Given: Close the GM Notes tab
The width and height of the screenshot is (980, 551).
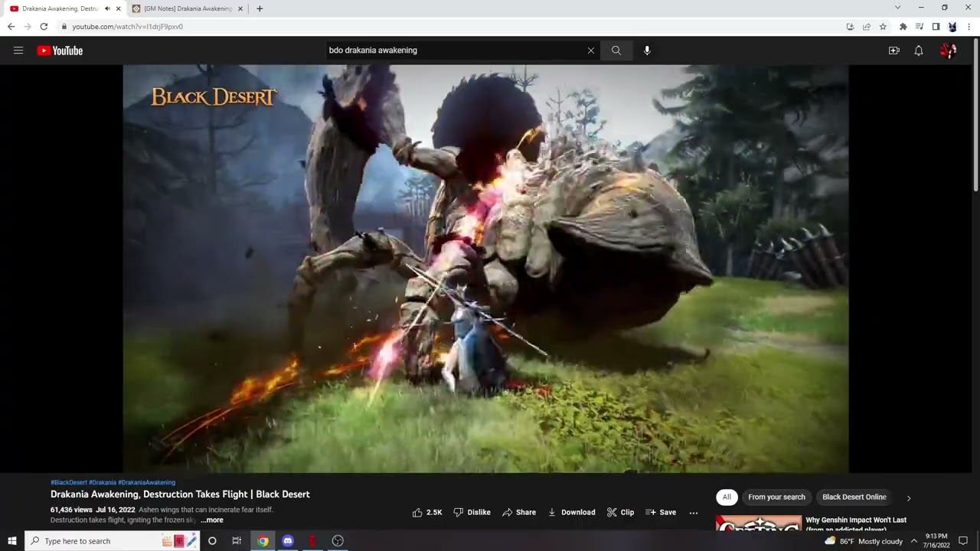Looking at the screenshot, I should point(240,8).
